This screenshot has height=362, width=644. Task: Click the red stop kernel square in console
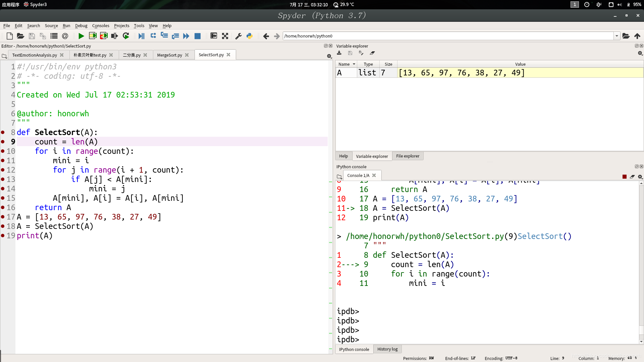pyautogui.click(x=625, y=177)
